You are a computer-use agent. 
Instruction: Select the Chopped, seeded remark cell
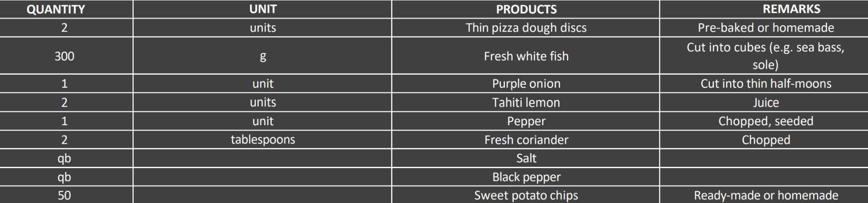[x=766, y=121]
